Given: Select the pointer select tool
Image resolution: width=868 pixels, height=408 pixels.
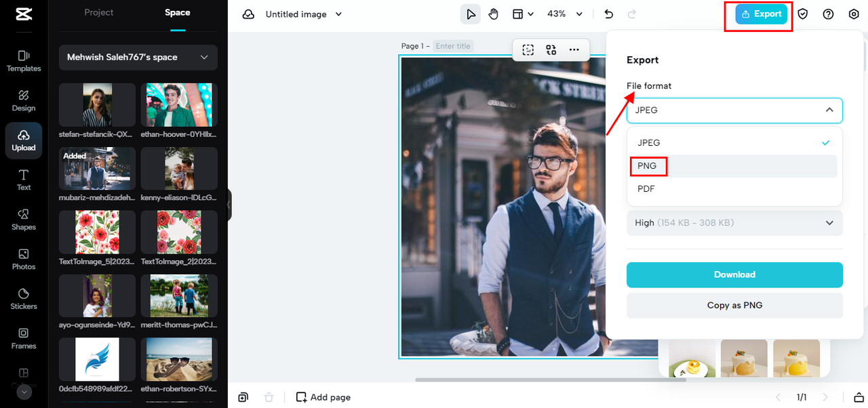Looking at the screenshot, I should [470, 14].
